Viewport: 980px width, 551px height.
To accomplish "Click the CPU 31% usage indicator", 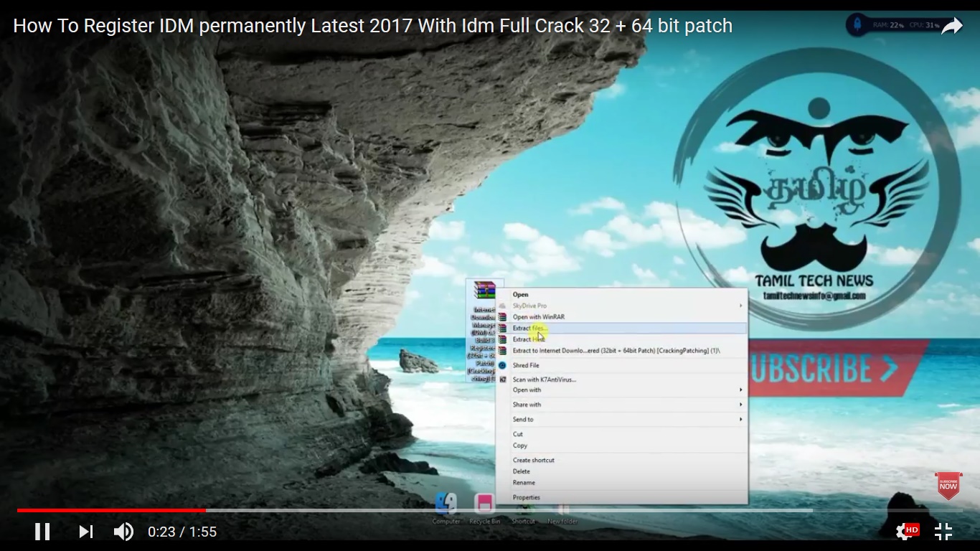I will (924, 25).
